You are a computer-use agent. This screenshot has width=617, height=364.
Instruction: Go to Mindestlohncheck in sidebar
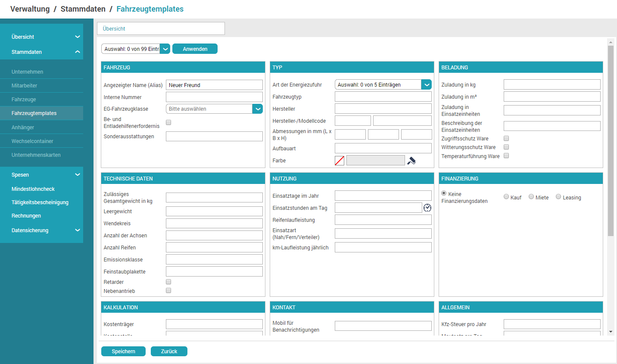pyautogui.click(x=33, y=189)
